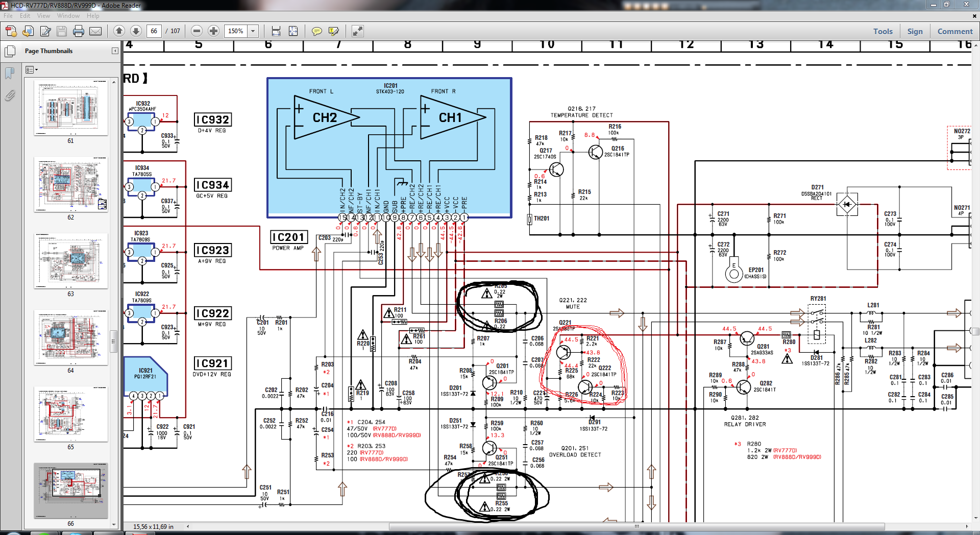Zoom in with the plus button
The image size is (980, 535).
(x=214, y=31)
